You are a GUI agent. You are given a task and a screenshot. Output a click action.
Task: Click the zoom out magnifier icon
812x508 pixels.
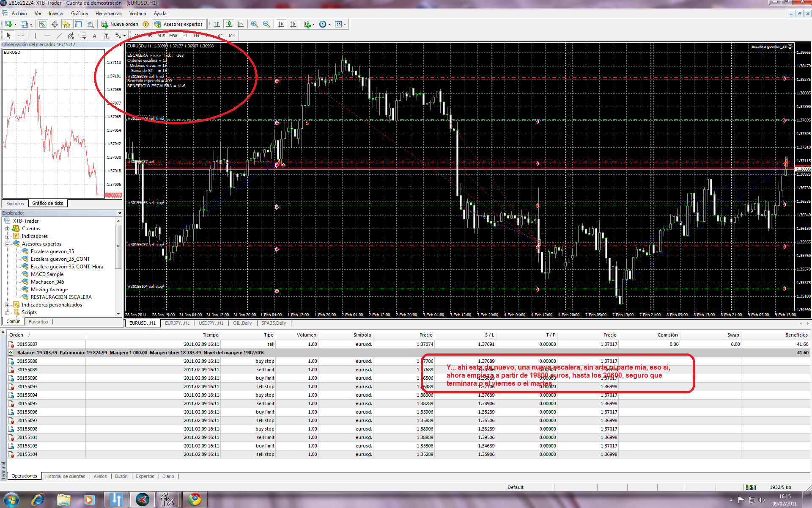pos(266,24)
